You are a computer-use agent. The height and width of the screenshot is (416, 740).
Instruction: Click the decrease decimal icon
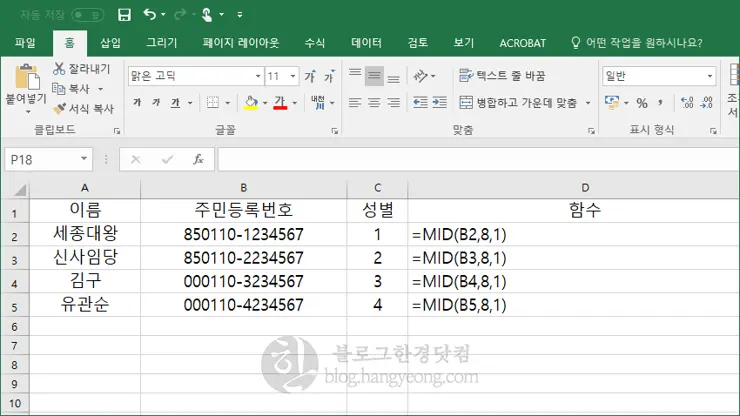click(706, 102)
